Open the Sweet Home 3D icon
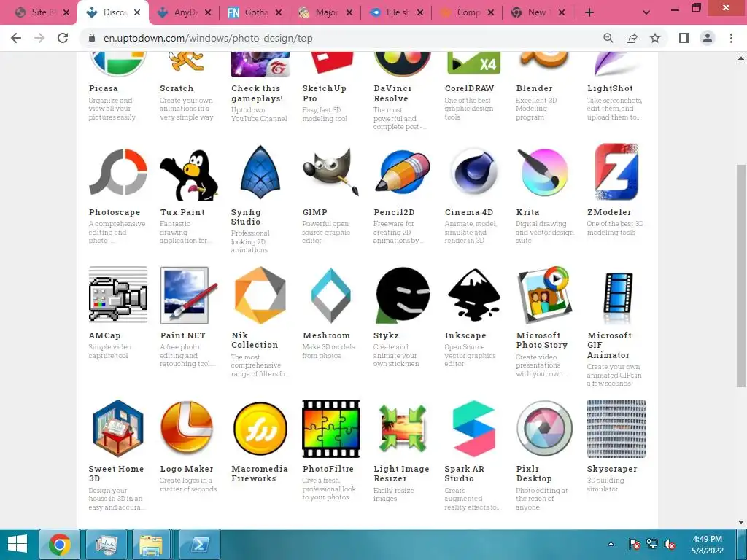This screenshot has width=747, height=560. point(117,429)
